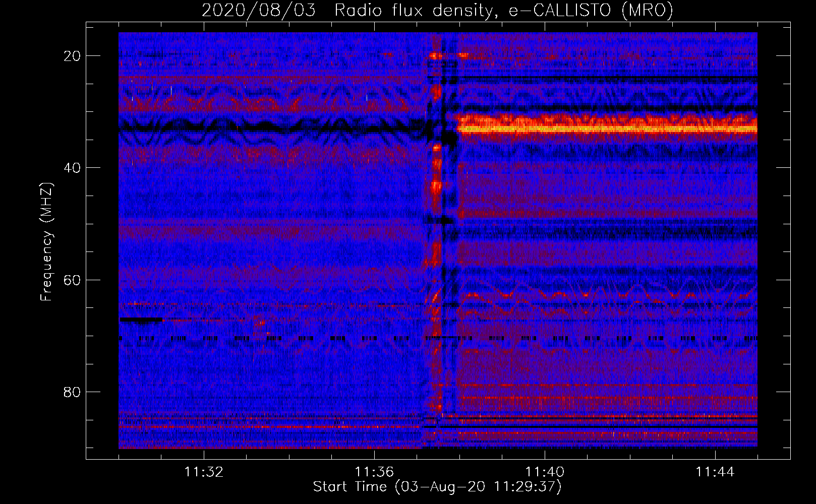Image resolution: width=816 pixels, height=504 pixels.
Task: Click the 80 MHz frequency tick label
Action: click(x=72, y=392)
